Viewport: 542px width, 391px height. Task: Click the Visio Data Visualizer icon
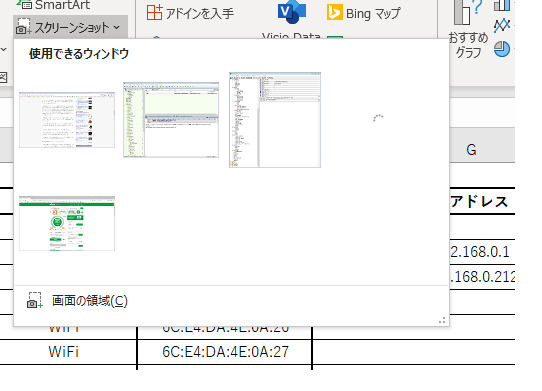click(x=292, y=12)
